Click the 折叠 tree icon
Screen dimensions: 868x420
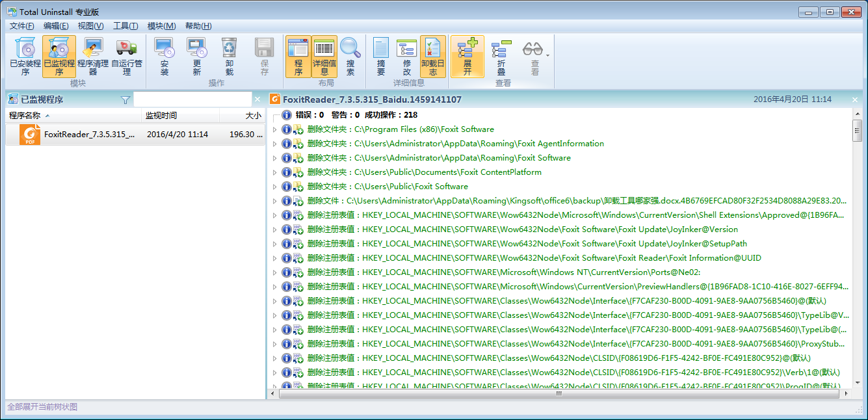[x=501, y=56]
